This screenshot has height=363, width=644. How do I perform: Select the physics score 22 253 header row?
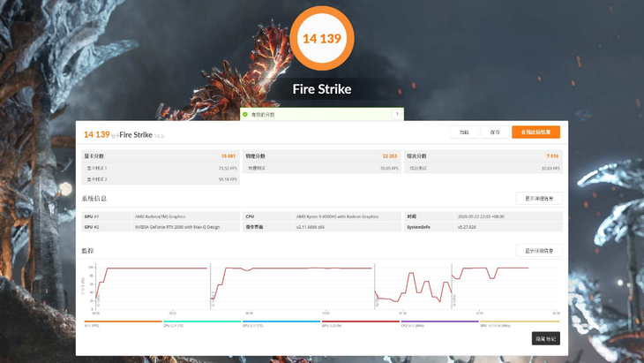pos(321,156)
